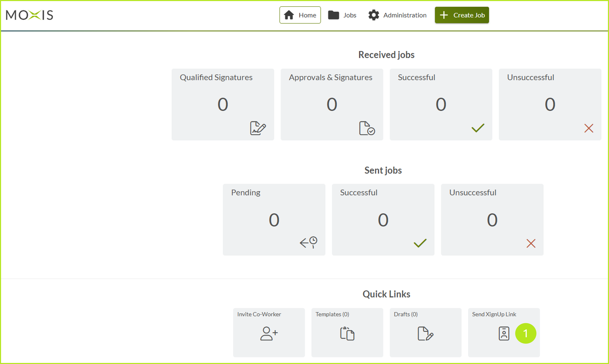Open the Sent jobs Pending tile
The image size is (609, 364).
point(274,220)
